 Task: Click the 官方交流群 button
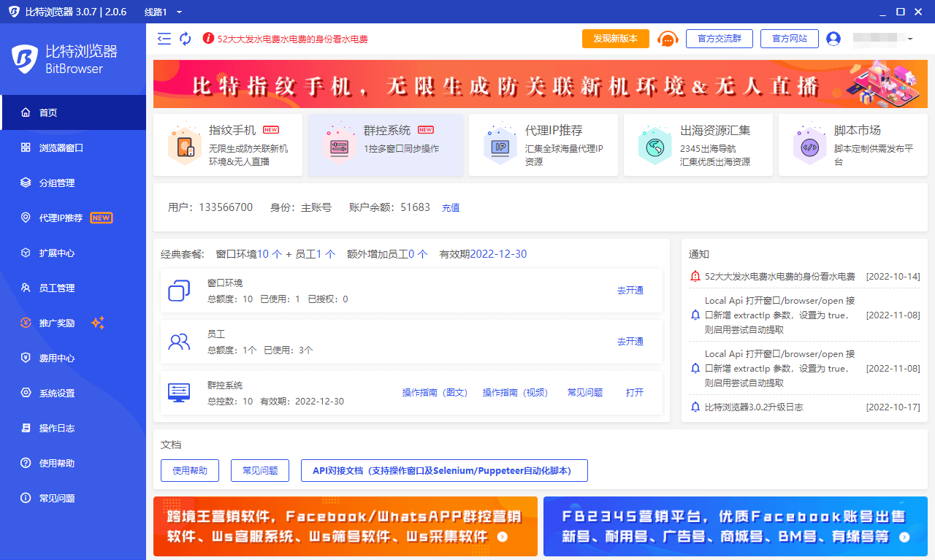click(x=719, y=39)
